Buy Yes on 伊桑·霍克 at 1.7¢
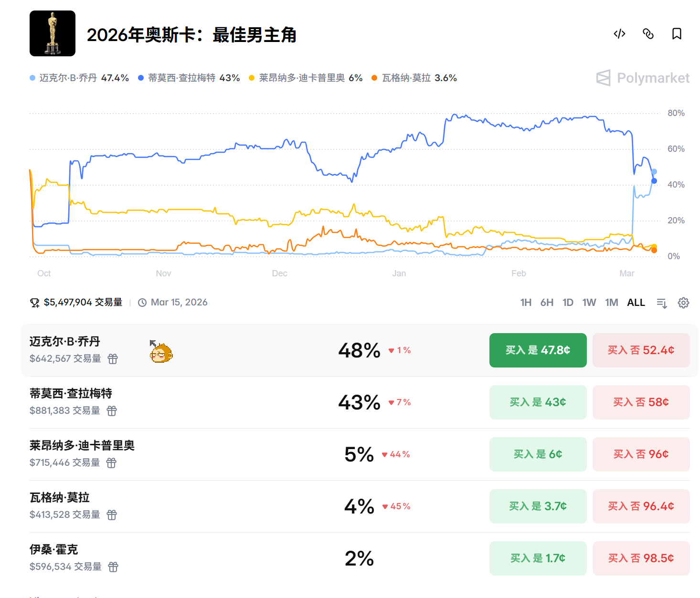700x598 pixels. pos(538,558)
